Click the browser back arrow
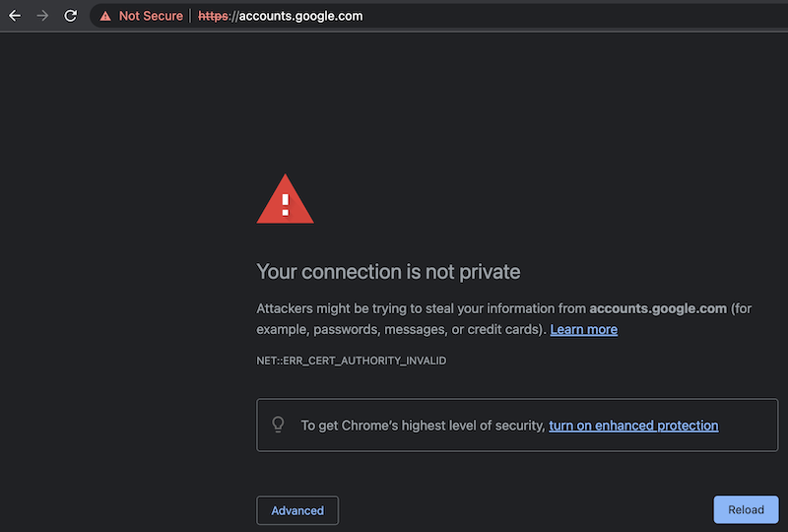Viewport: 788px width, 532px height. pyautogui.click(x=15, y=16)
